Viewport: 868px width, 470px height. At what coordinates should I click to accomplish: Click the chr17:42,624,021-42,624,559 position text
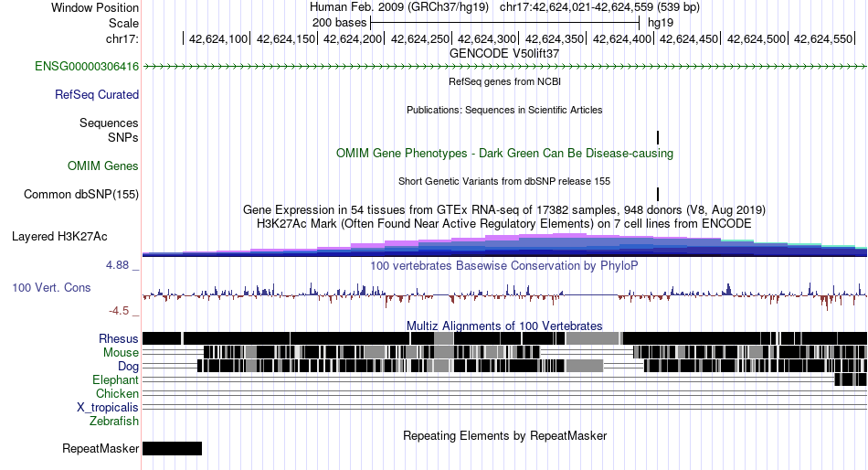click(x=599, y=7)
